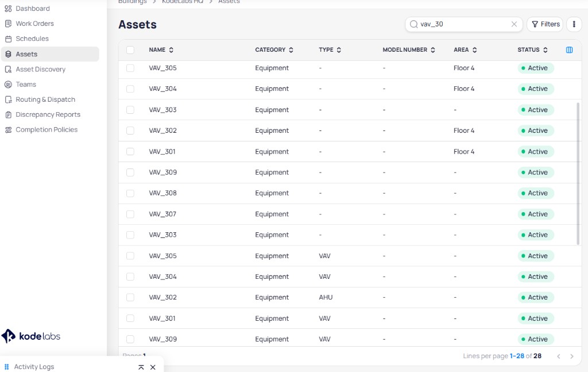Click the Buildings breadcrumb
This screenshot has height=372, width=588.
coord(133,2)
